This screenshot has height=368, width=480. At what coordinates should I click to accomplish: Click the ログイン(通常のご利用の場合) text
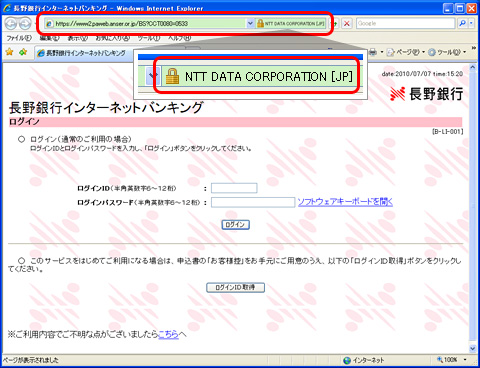click(81, 139)
